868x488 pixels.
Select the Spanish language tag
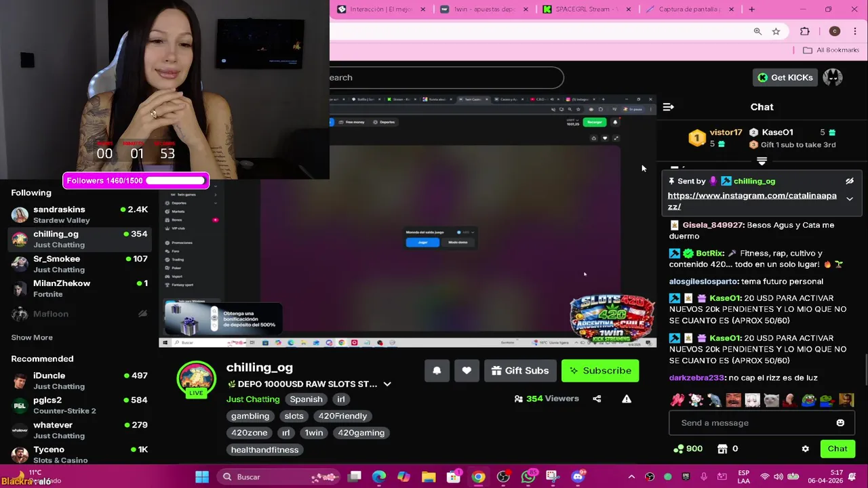[x=306, y=399]
